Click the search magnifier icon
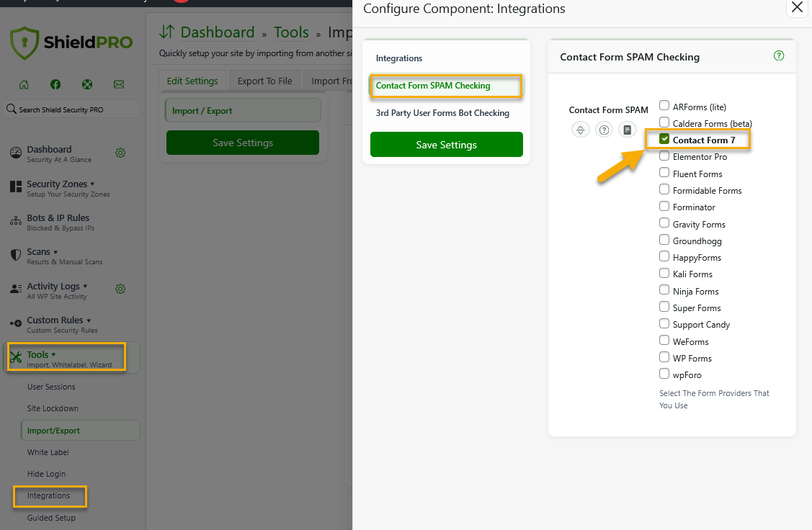The height and width of the screenshot is (530, 812). pos(11,109)
